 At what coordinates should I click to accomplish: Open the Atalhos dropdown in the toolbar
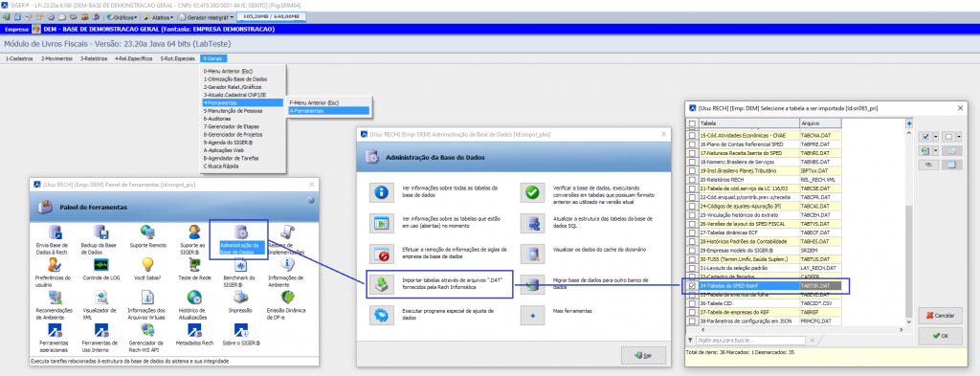159,17
